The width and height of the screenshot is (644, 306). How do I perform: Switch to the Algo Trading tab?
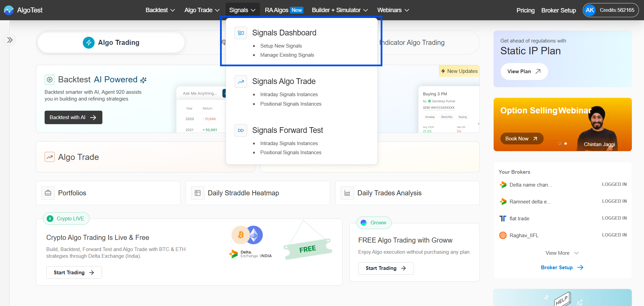pos(111,43)
